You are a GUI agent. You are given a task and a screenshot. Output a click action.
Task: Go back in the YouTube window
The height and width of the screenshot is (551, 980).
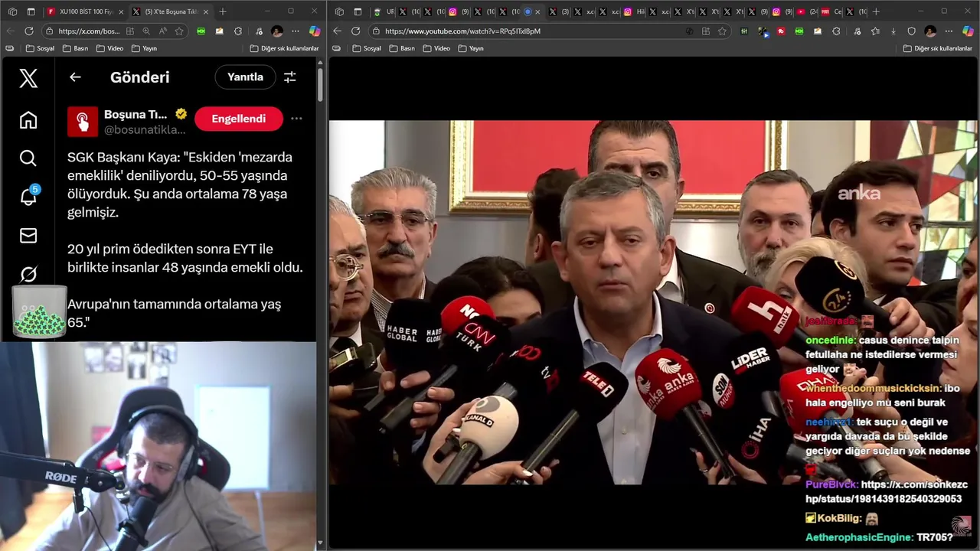tap(337, 31)
